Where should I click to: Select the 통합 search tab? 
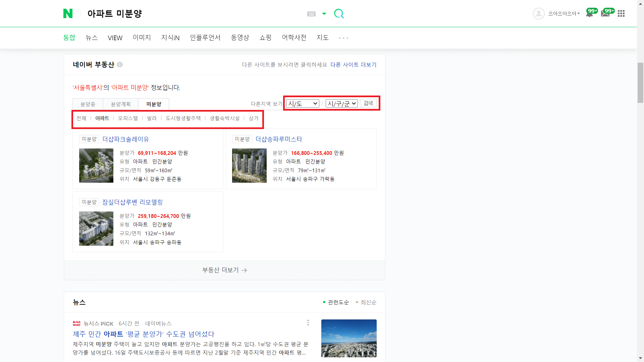tap(69, 38)
